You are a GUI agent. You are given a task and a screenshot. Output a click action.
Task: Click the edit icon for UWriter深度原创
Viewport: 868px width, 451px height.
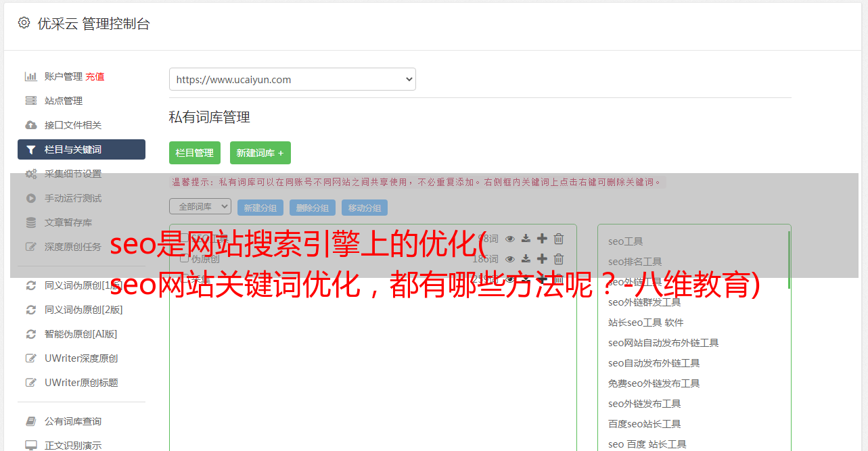[30, 358]
